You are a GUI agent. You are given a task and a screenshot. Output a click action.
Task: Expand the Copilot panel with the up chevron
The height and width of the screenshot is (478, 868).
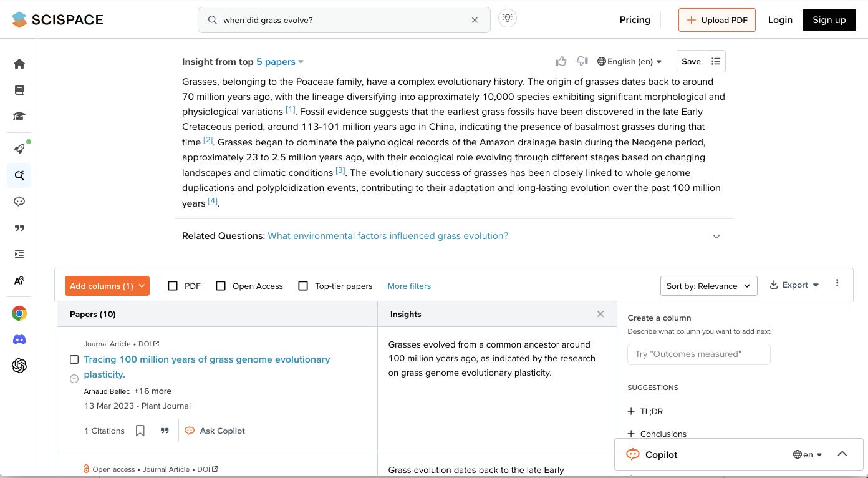[x=842, y=454]
